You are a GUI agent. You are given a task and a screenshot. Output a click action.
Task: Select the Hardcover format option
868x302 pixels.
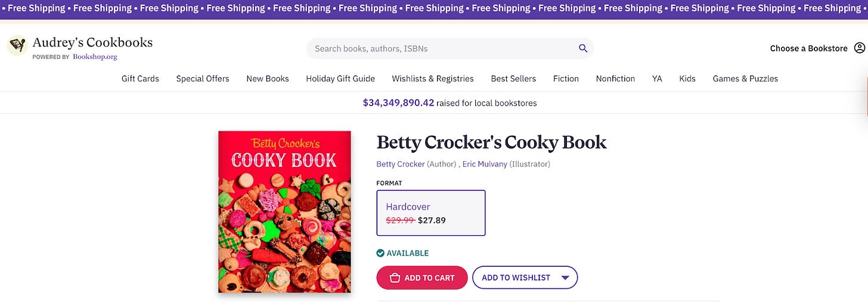pyautogui.click(x=431, y=213)
